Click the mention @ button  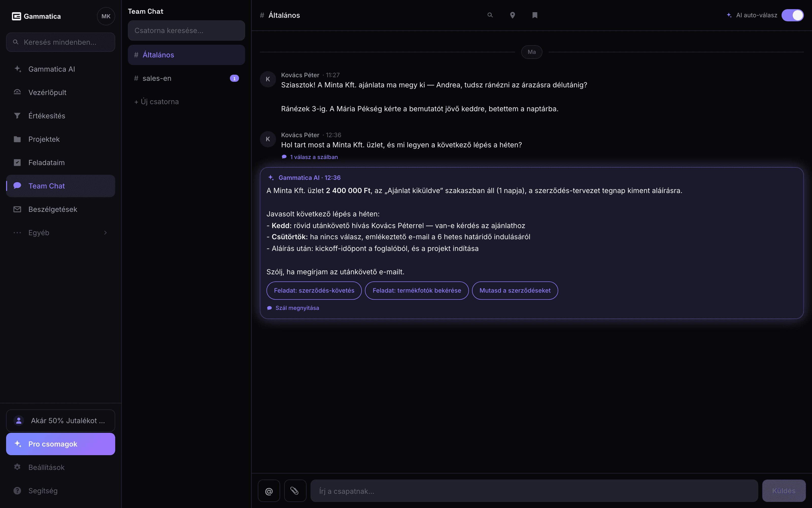(x=269, y=491)
